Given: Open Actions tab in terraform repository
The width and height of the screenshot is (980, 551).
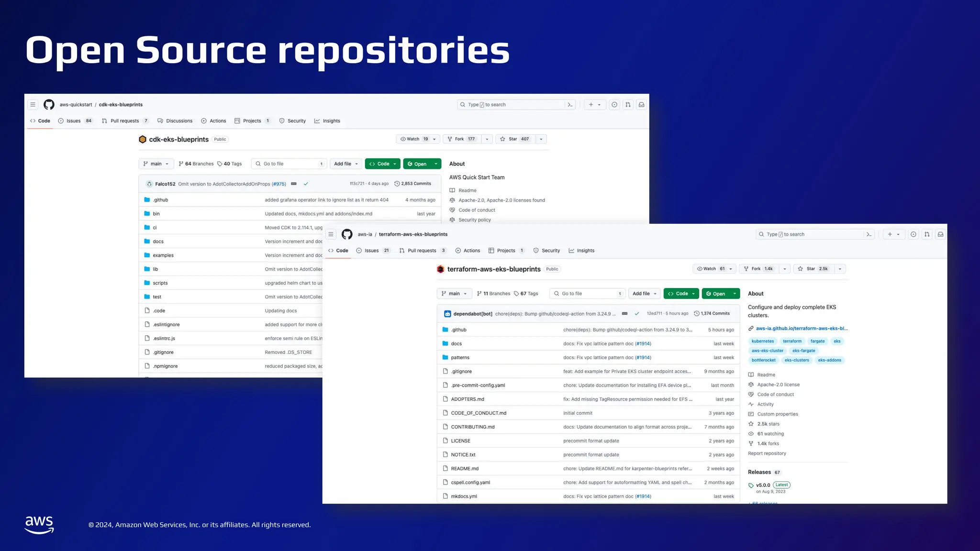Looking at the screenshot, I should click(x=468, y=251).
